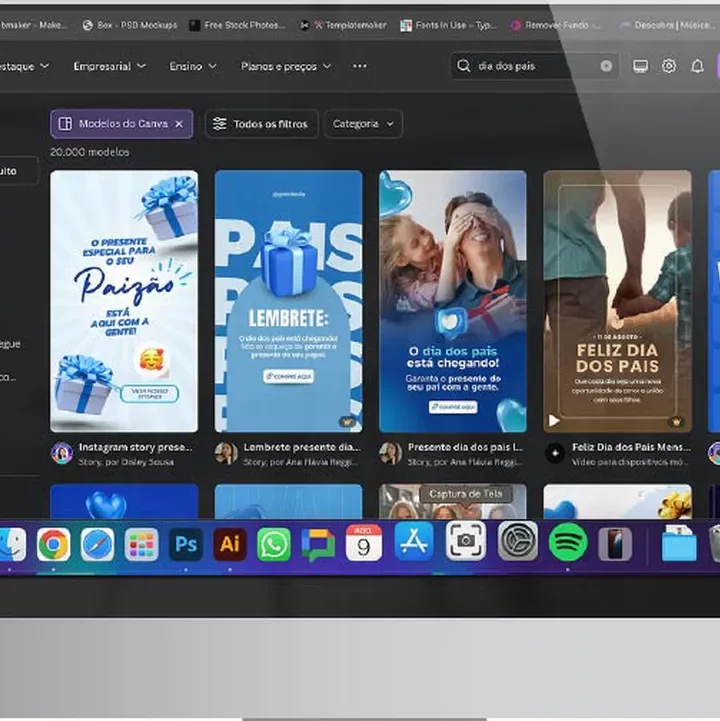Switch to Descobrir Música tab

pyautogui.click(x=667, y=25)
